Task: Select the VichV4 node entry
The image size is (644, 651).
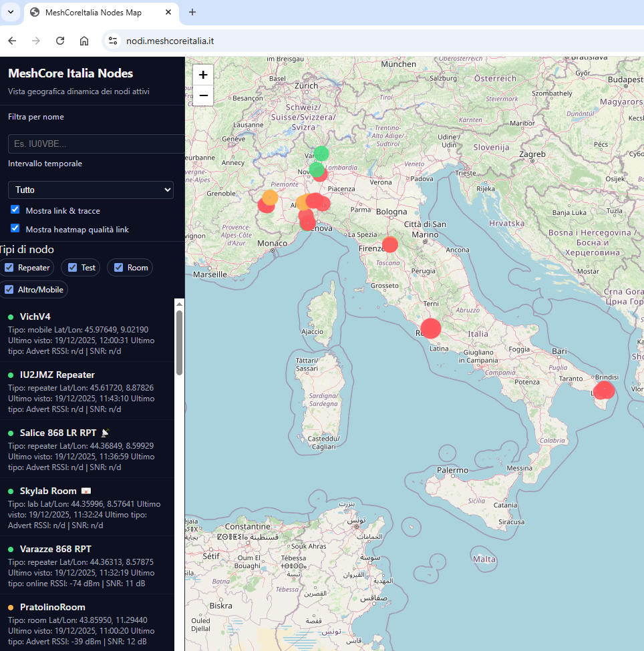Action: pos(35,316)
